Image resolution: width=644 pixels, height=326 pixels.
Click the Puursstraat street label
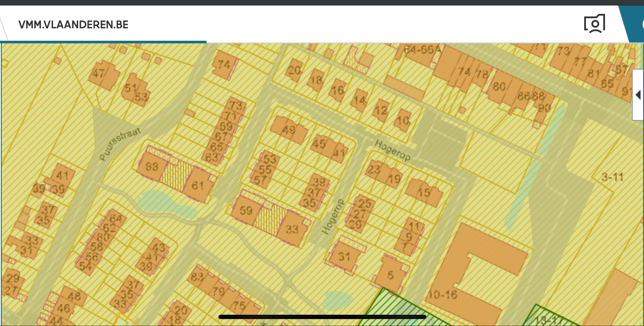120,144
